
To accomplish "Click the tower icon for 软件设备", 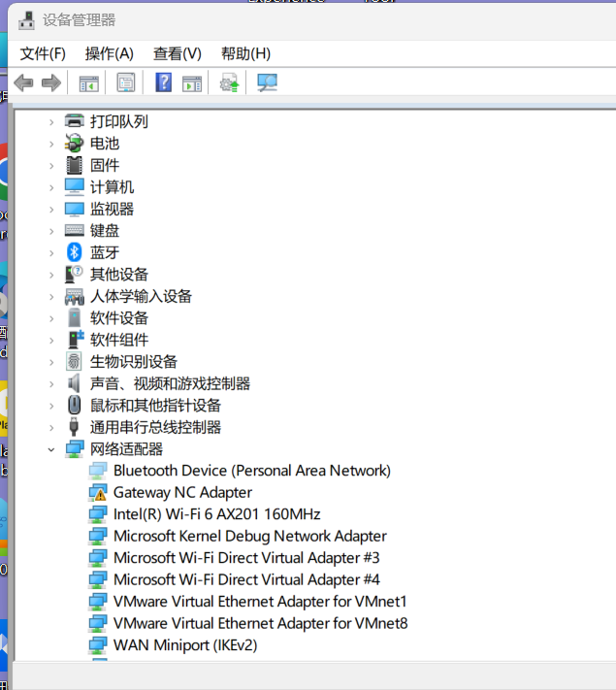I will (x=75, y=317).
